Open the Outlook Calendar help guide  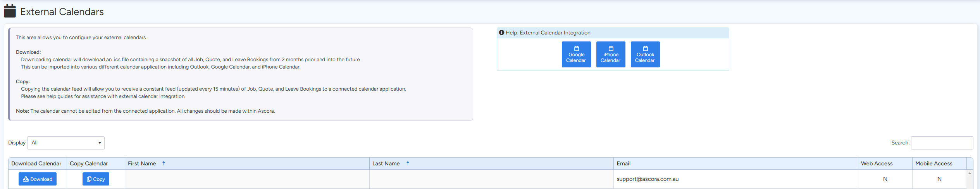click(x=645, y=55)
